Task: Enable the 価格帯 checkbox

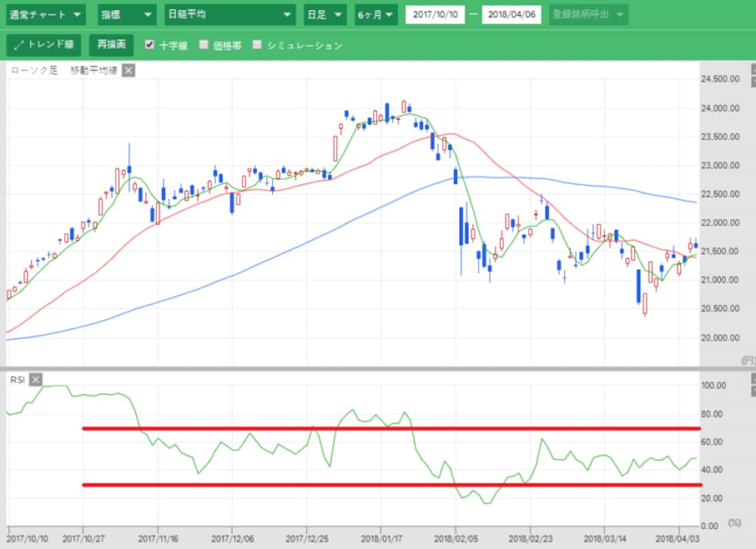Action: tap(203, 45)
